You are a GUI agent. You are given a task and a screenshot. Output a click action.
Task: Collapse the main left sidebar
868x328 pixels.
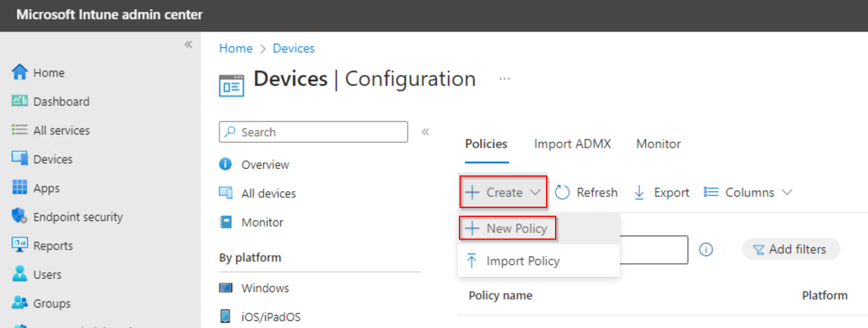(x=188, y=45)
